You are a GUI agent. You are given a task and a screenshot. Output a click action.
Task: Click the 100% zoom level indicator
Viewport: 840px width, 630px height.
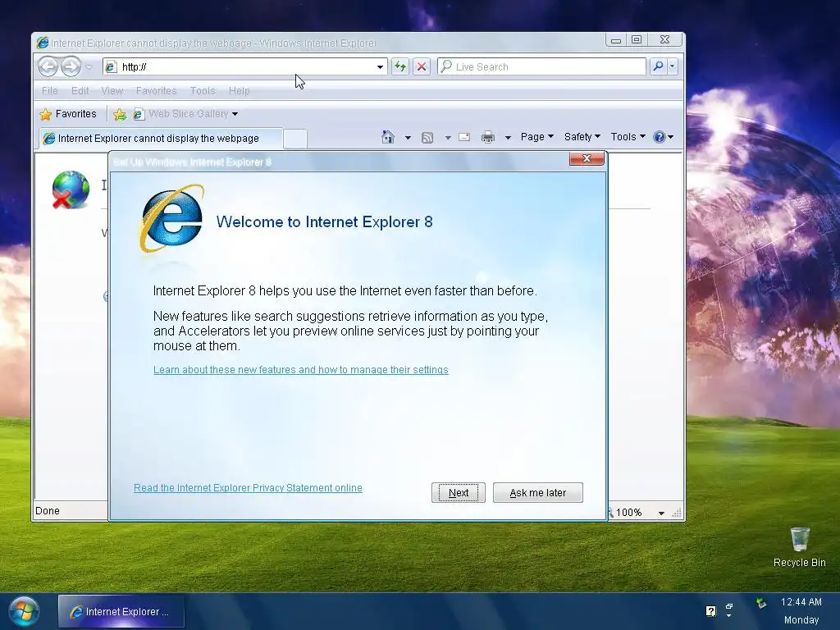628,513
